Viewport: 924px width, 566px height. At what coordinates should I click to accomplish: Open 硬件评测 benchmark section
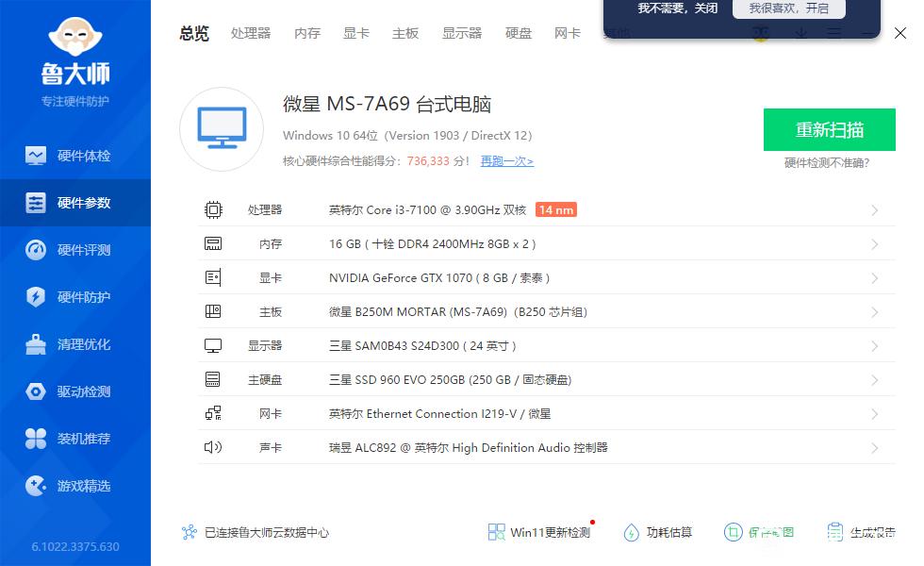(75, 250)
